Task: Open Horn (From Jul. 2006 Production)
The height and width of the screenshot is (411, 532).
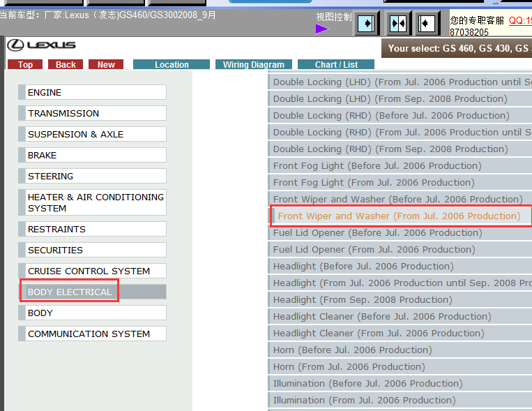Action: 400,367
